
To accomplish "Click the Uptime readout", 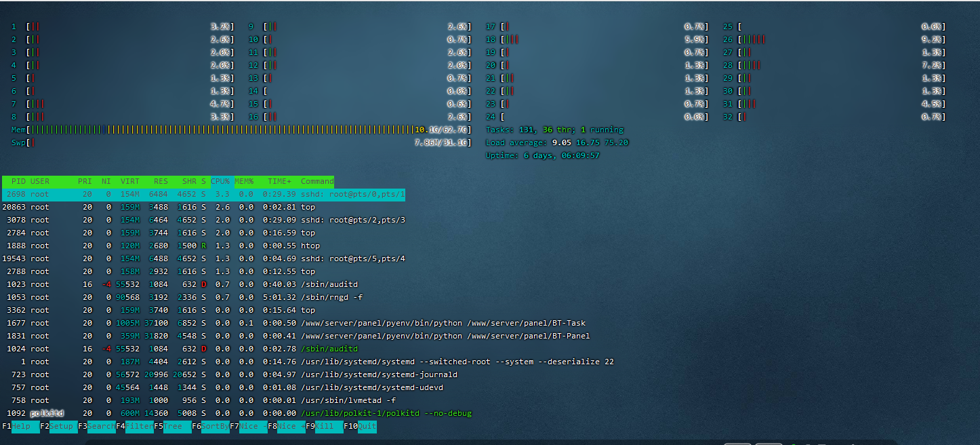I will [543, 155].
